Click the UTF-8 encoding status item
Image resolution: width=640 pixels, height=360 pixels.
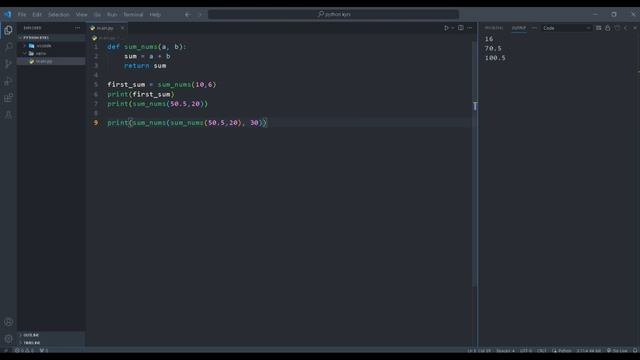tap(526, 351)
